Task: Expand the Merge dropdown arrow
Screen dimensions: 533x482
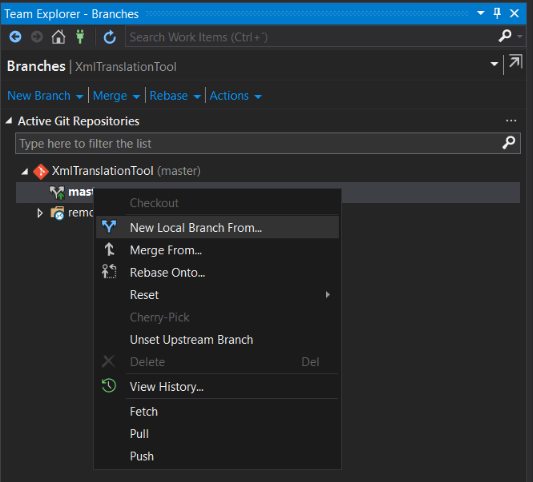Action: pyautogui.click(x=136, y=97)
